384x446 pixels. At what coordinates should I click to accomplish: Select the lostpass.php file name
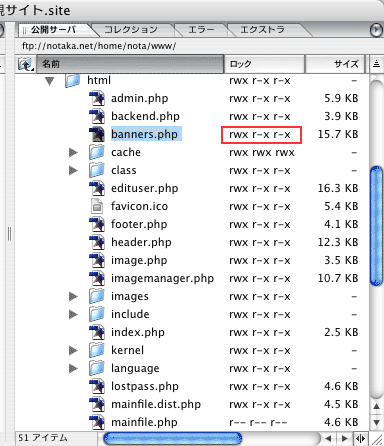coord(145,386)
